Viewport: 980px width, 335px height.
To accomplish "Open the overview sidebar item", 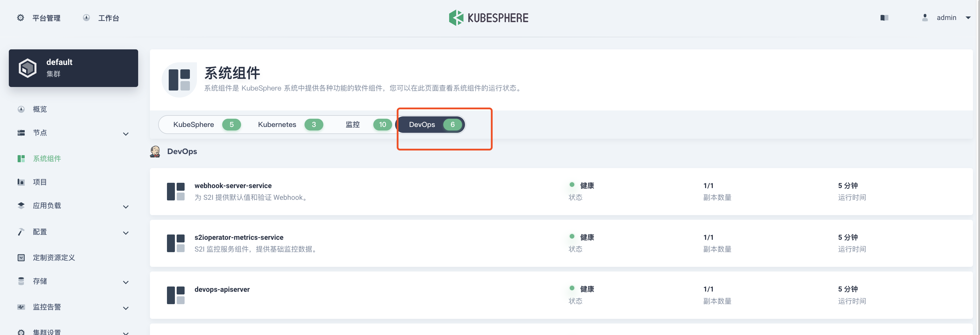I will [40, 110].
